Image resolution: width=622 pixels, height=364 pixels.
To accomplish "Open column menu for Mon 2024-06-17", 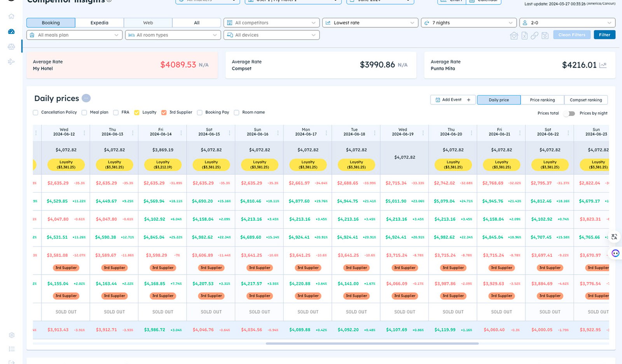I will pyautogui.click(x=326, y=133).
